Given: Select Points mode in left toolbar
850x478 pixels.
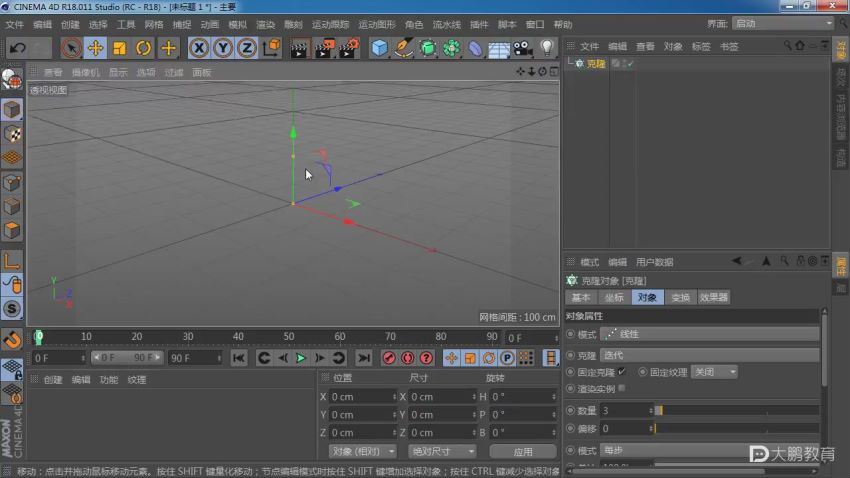Looking at the screenshot, I should point(11,182).
